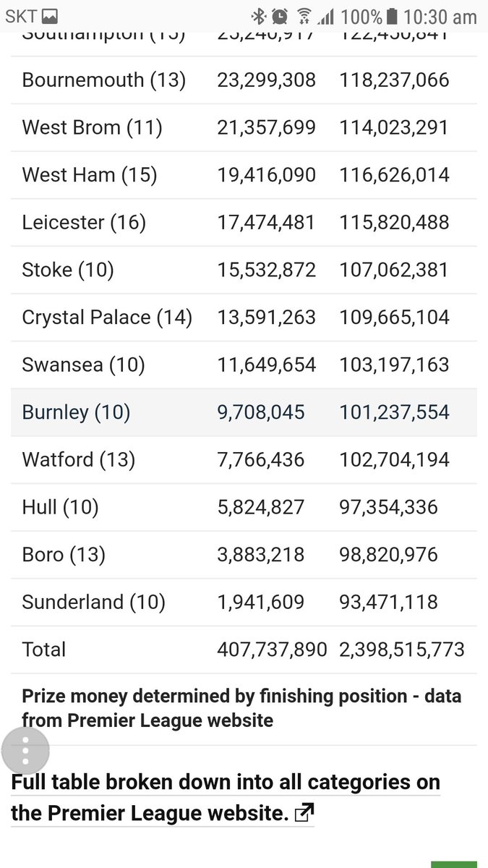This screenshot has width=488, height=868.
Task: Tap the Crystal Palace (14) row
Action: click(244, 318)
